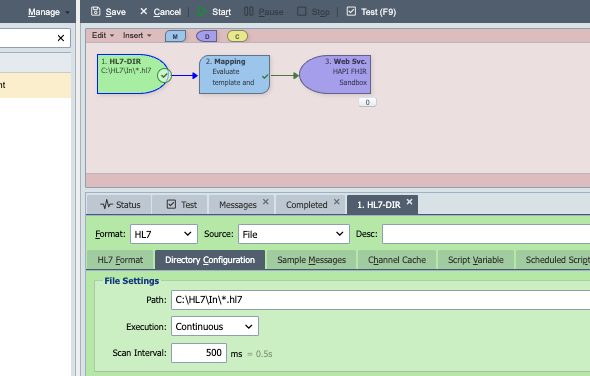Click the green checkmark on the Mapping node

265,76
